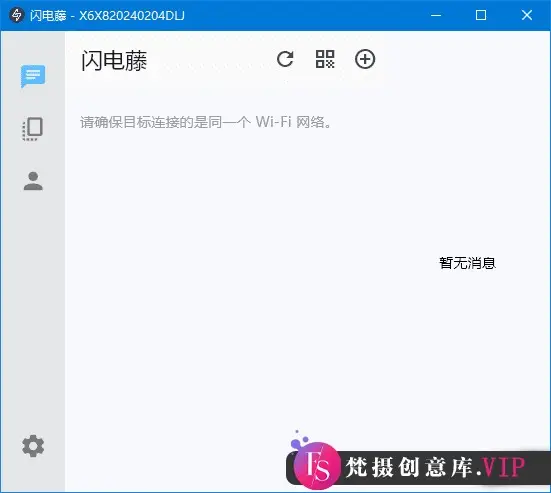Viewport: 551px width, 493px height.
Task: Minimize the 闪电藤 window
Action: point(436,15)
